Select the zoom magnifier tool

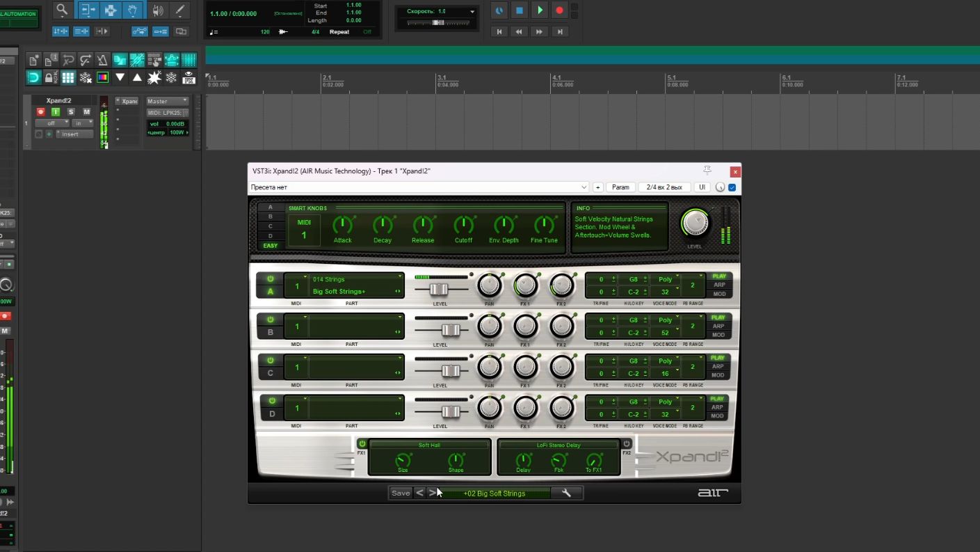(62, 10)
